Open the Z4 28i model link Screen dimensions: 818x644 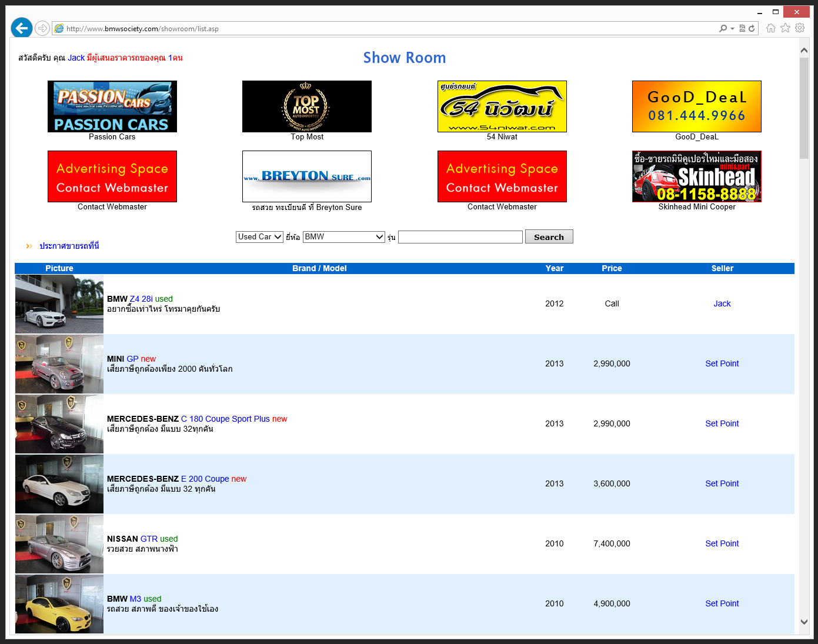pyautogui.click(x=141, y=299)
